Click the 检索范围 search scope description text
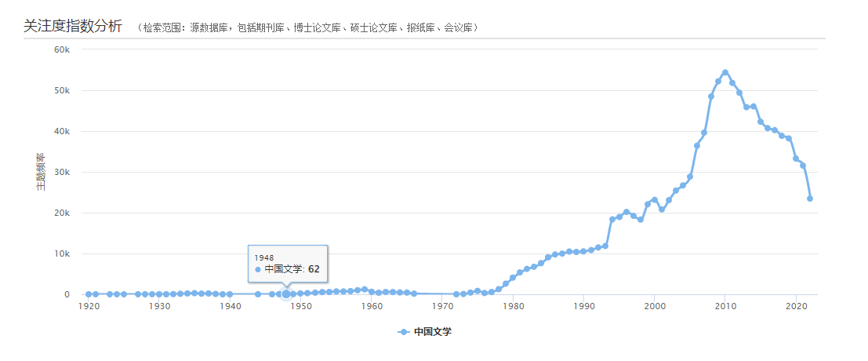The height and width of the screenshot is (361, 868). click(307, 27)
